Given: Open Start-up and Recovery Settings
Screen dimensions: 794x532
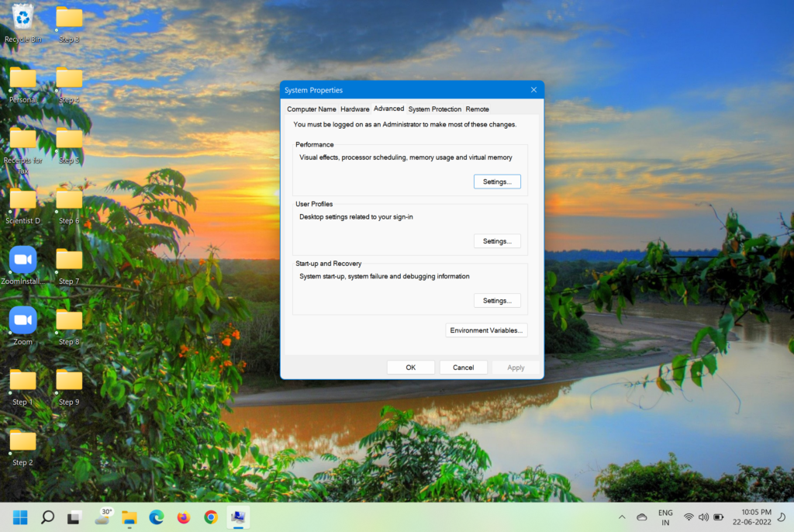Looking at the screenshot, I should [497, 300].
